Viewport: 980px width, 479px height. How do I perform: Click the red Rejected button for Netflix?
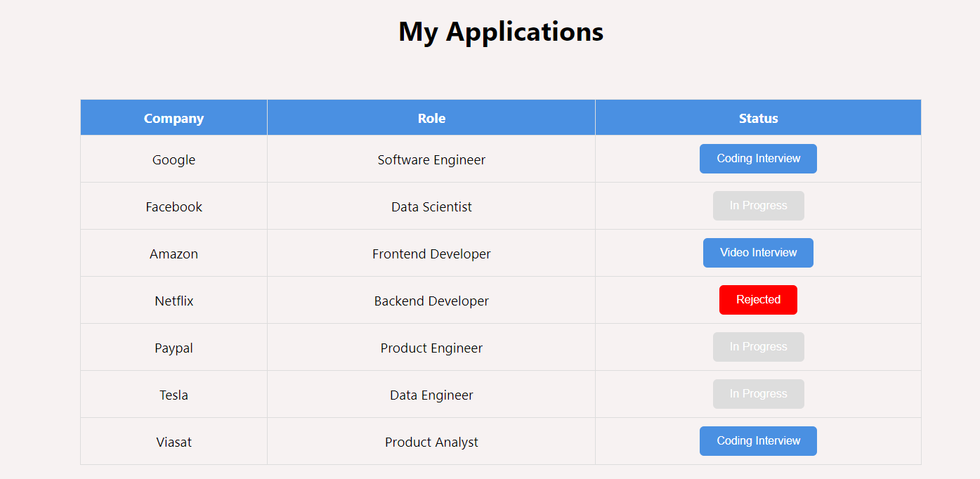(x=758, y=300)
